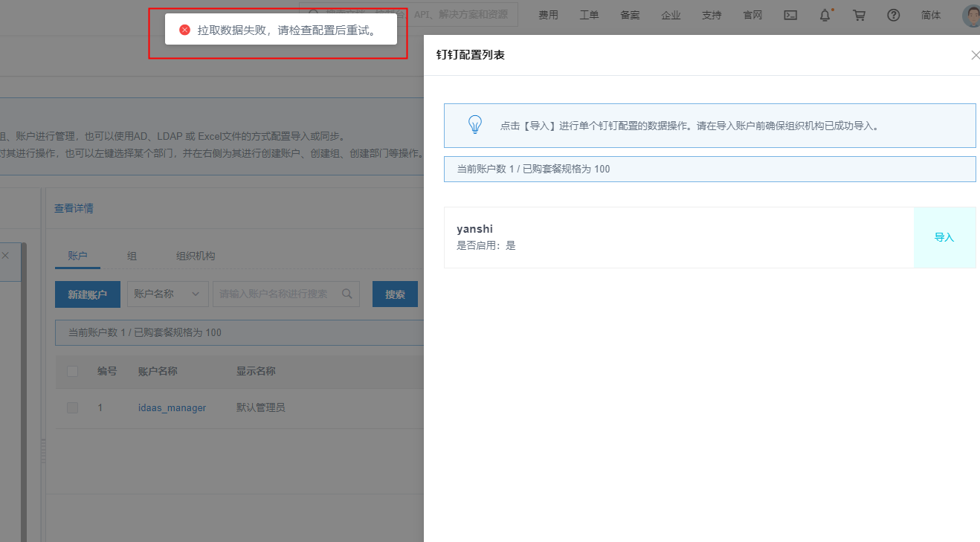Toggle the select-all checkbox in table header

pyautogui.click(x=73, y=371)
